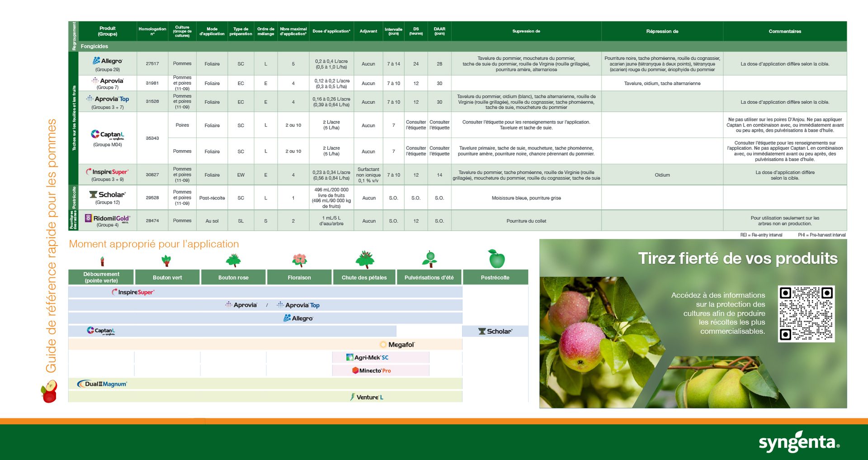Select the Floraison growth stage header

click(x=299, y=277)
